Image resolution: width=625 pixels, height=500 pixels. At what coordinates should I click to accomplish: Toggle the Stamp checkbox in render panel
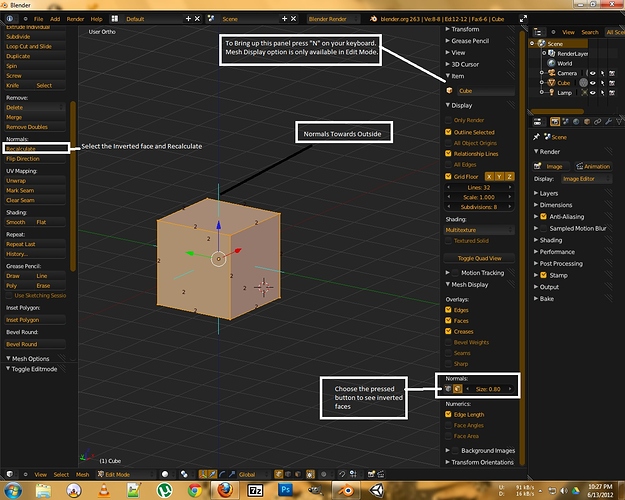(543, 275)
